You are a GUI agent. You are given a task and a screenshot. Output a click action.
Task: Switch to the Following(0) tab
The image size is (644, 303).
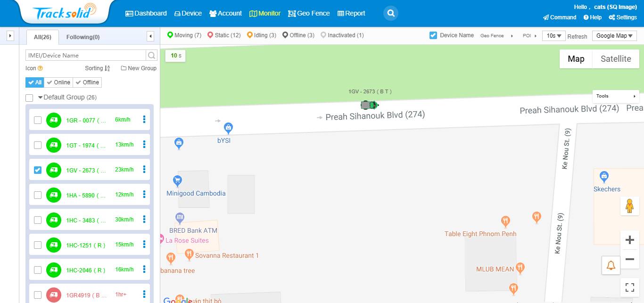(x=83, y=37)
